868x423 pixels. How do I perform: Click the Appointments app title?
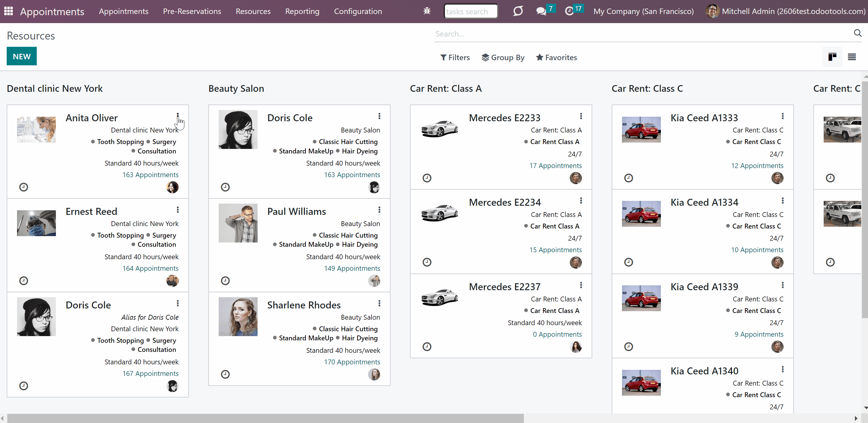coord(52,12)
